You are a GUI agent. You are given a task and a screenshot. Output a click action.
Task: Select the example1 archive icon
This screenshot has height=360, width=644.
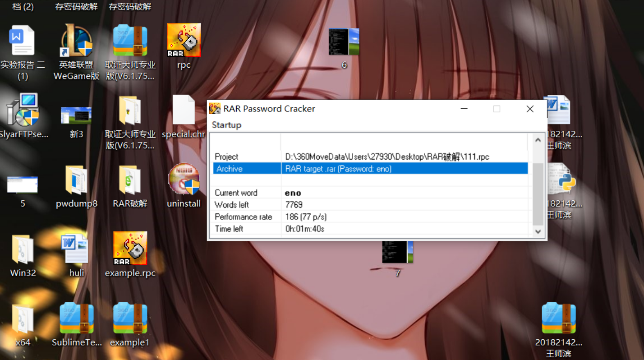[130, 318]
